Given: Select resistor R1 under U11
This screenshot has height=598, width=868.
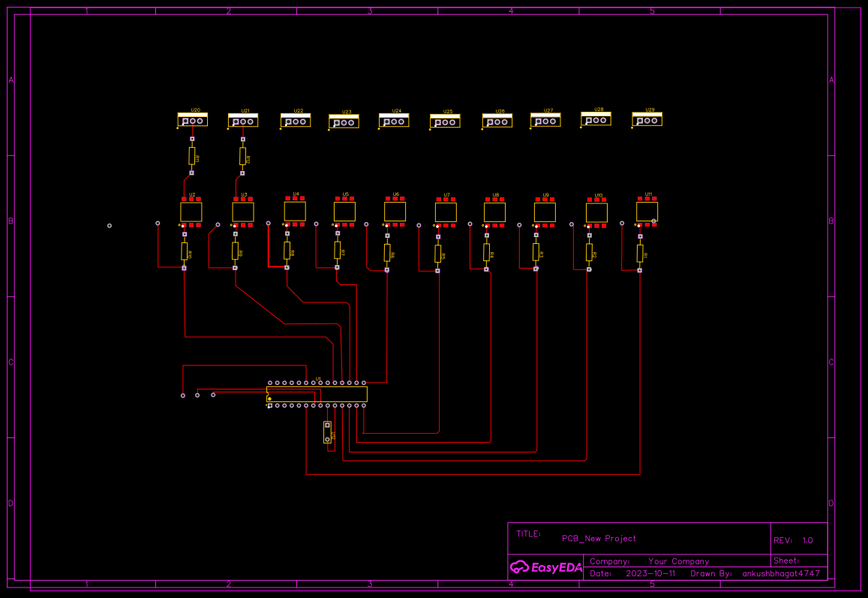Looking at the screenshot, I should (x=640, y=254).
